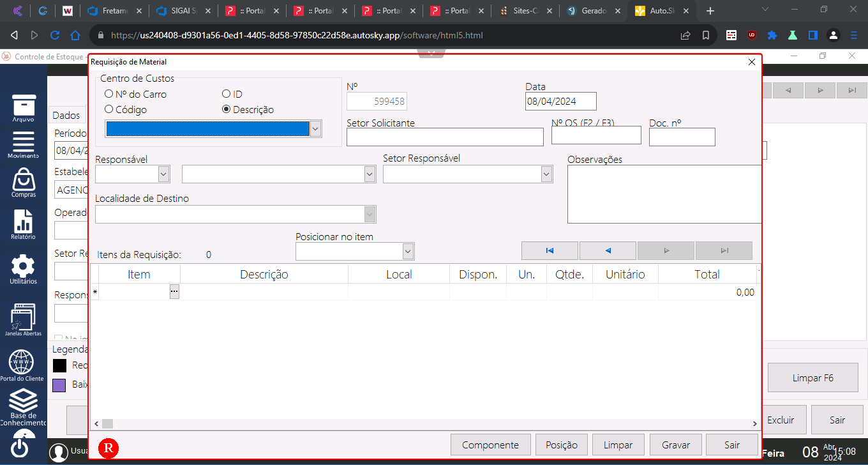Click the user avatar icon in the status bar
868x465 pixels.
pos(59,452)
